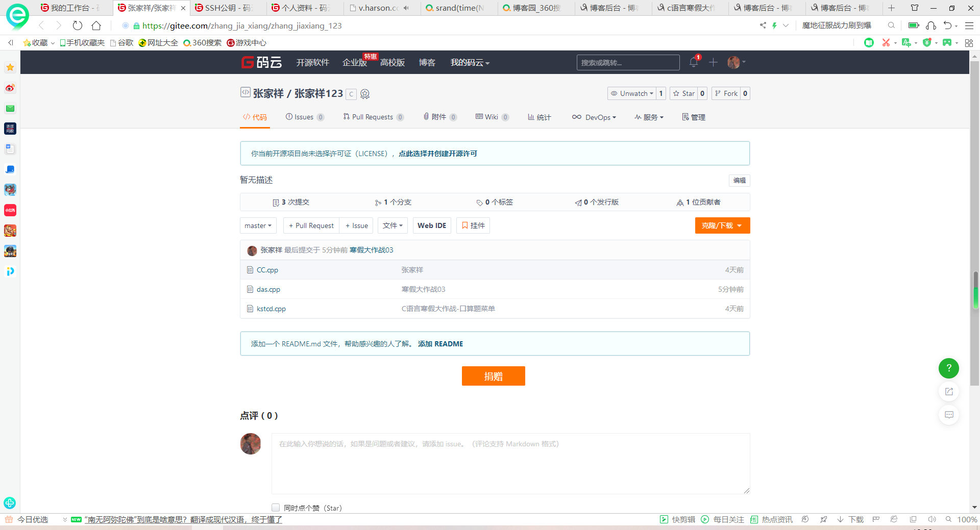The height and width of the screenshot is (530, 980).
Task: Click the browser address bar URL
Action: (x=242, y=26)
